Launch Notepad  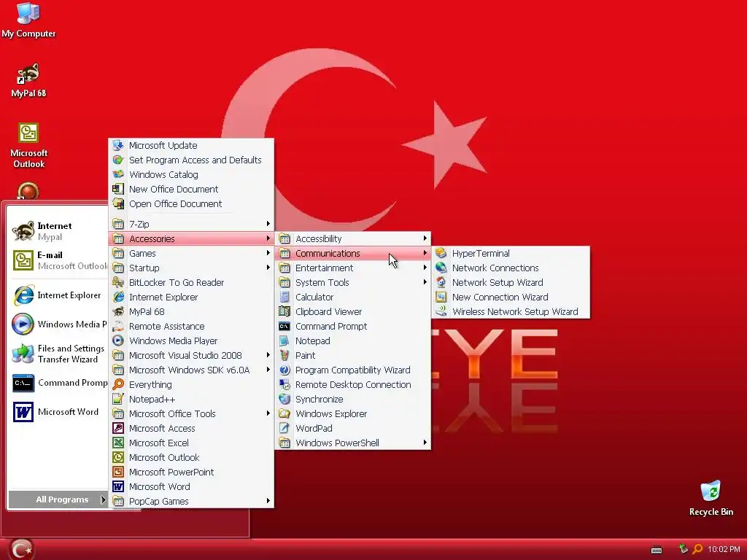pos(353,341)
